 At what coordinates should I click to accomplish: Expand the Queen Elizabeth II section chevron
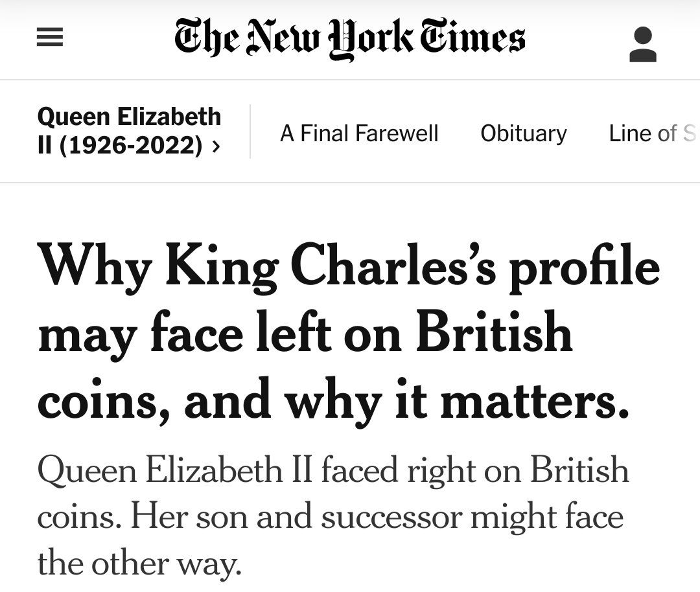(215, 147)
